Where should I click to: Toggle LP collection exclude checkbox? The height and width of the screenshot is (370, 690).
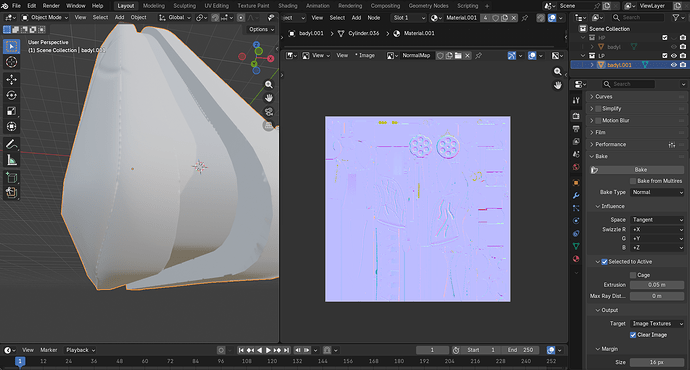tap(665, 56)
